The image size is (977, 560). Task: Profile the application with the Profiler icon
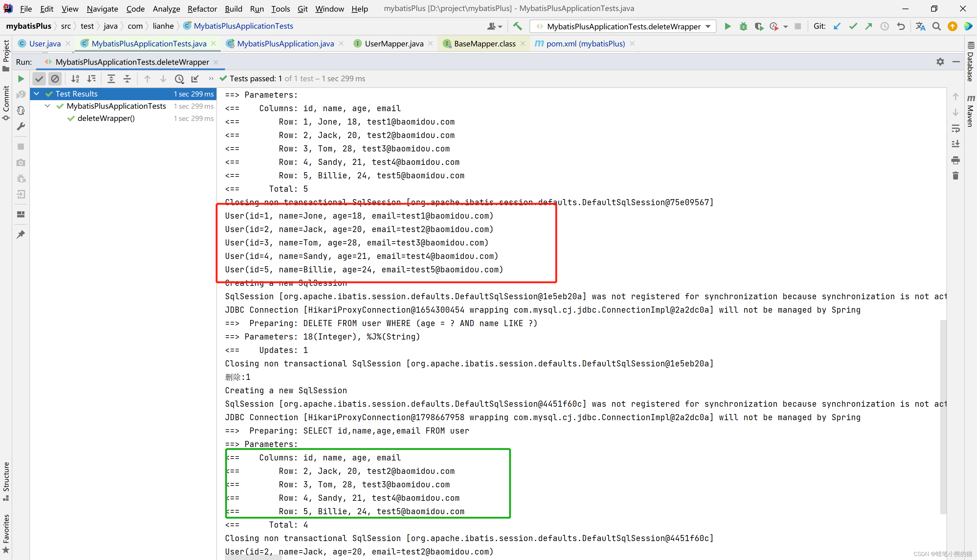[774, 26]
